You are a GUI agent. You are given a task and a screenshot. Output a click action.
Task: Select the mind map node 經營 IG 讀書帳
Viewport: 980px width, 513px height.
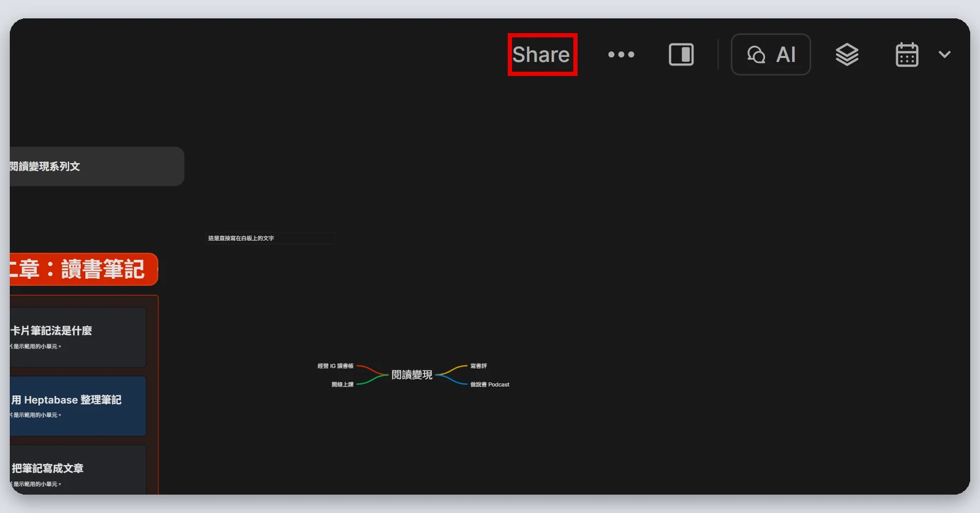pos(335,366)
